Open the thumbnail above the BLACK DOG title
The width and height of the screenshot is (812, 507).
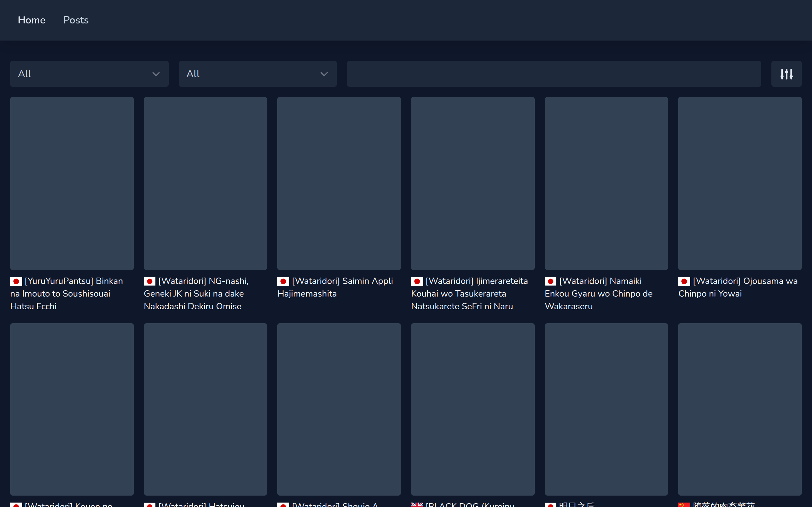click(x=472, y=409)
